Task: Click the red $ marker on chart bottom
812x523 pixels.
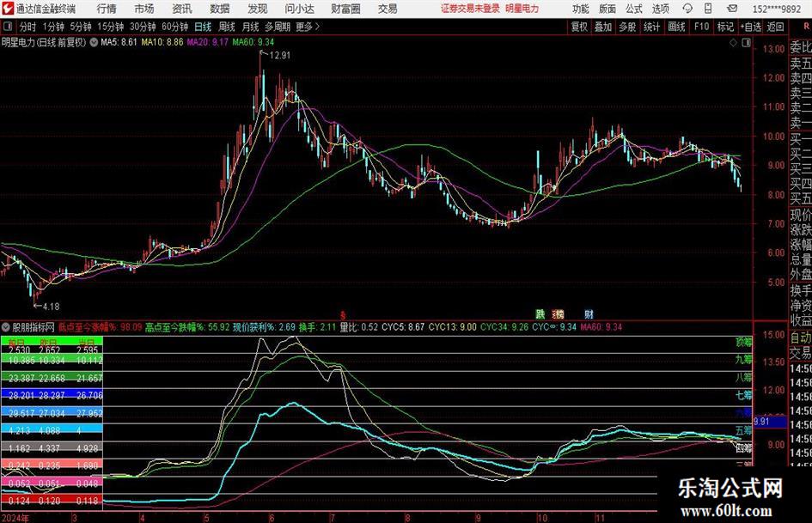Action: click(x=342, y=315)
